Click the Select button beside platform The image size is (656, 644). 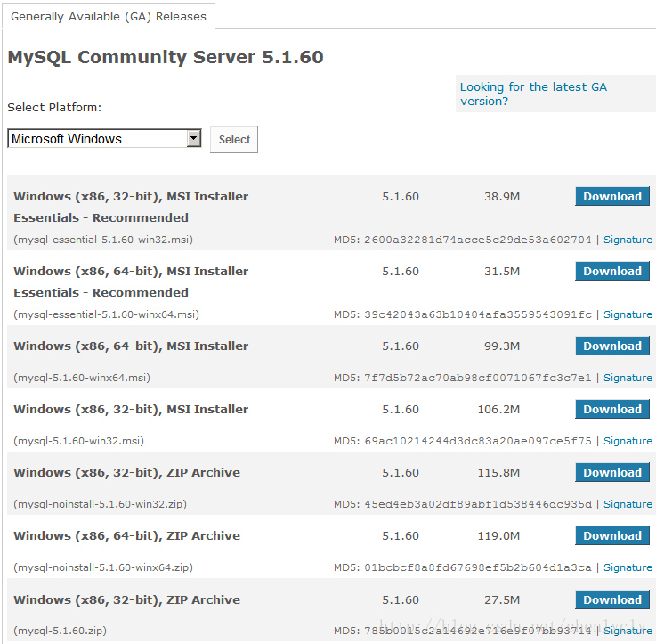pos(234,140)
